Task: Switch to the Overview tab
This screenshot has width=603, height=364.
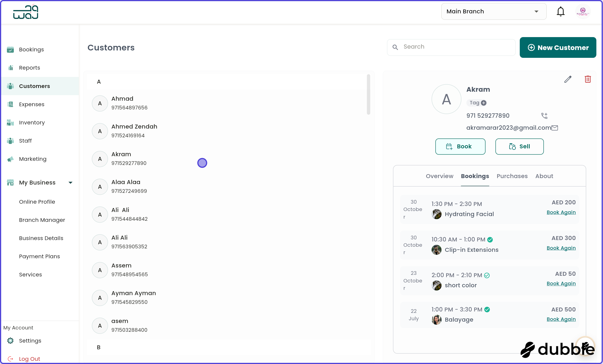Action: pyautogui.click(x=439, y=176)
